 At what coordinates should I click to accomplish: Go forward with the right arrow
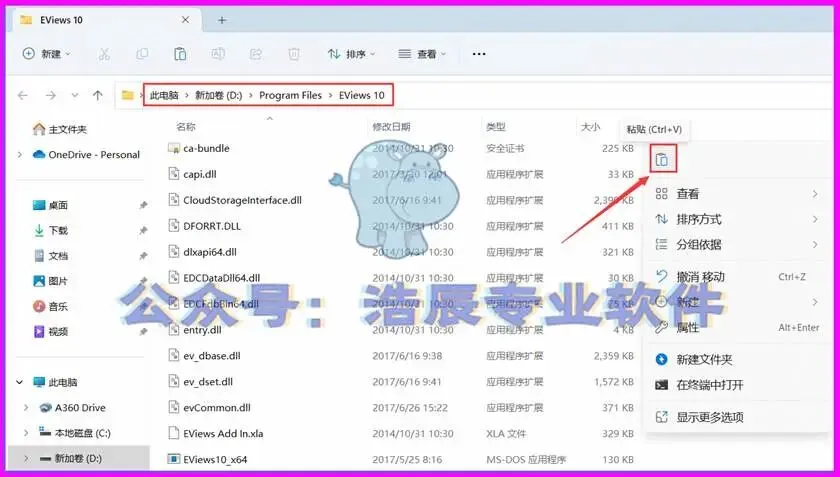pos(50,95)
